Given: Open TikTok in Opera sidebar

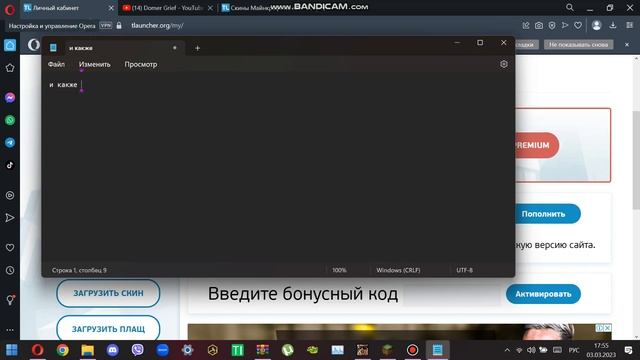Looking at the screenshot, I should tap(10, 165).
